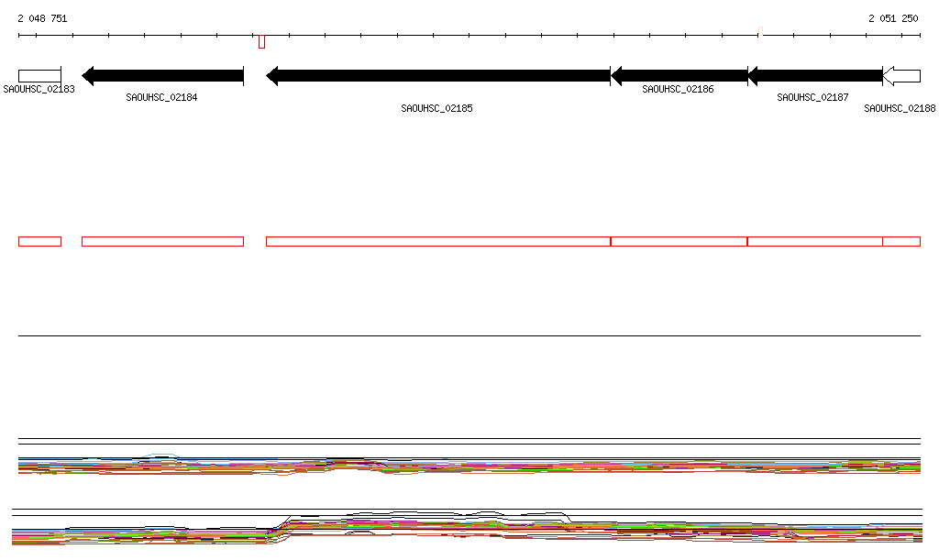Select the long SAOUHSC_02185 gene arrow
The height and width of the screenshot is (560, 939).
point(438,76)
